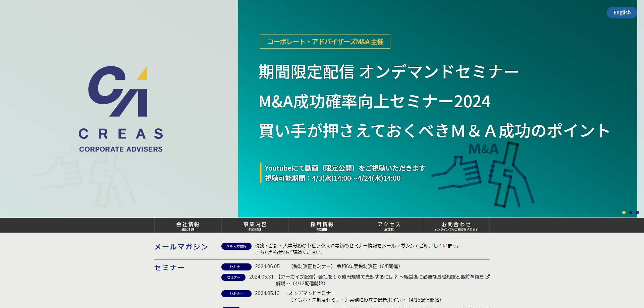
Task: Click external link icon beside 2024.05.31 entry
Action: point(487,276)
